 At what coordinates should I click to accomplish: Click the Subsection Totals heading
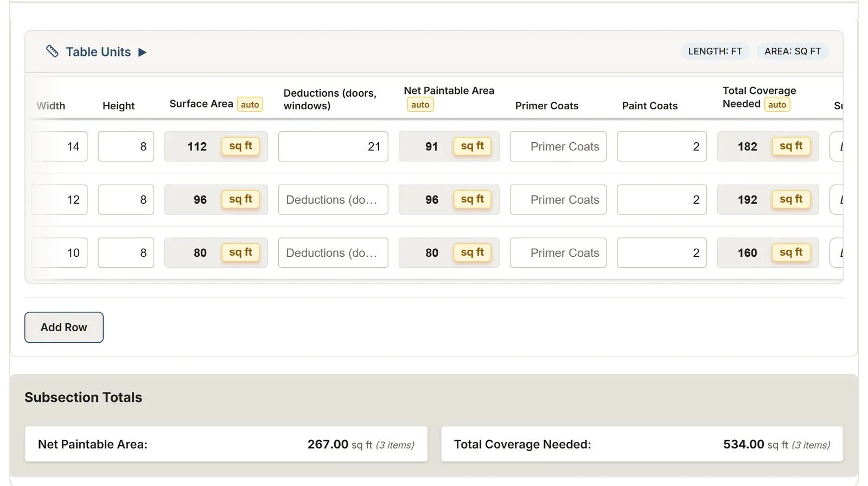[x=84, y=397]
